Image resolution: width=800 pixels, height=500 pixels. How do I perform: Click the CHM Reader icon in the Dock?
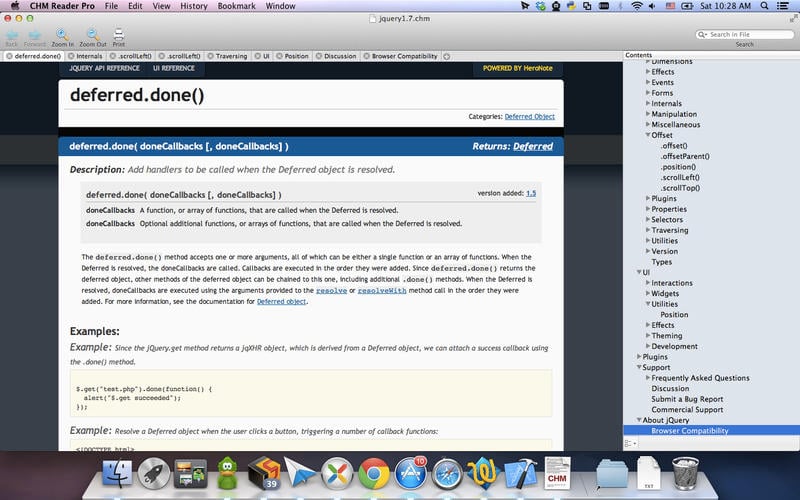coord(557,473)
